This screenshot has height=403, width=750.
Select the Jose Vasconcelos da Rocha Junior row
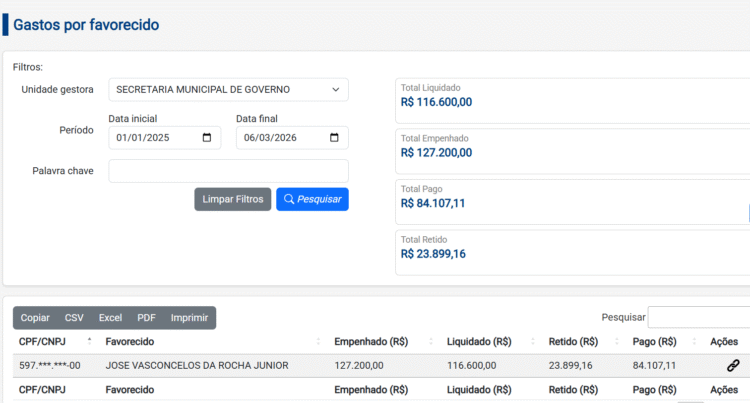tap(197, 366)
